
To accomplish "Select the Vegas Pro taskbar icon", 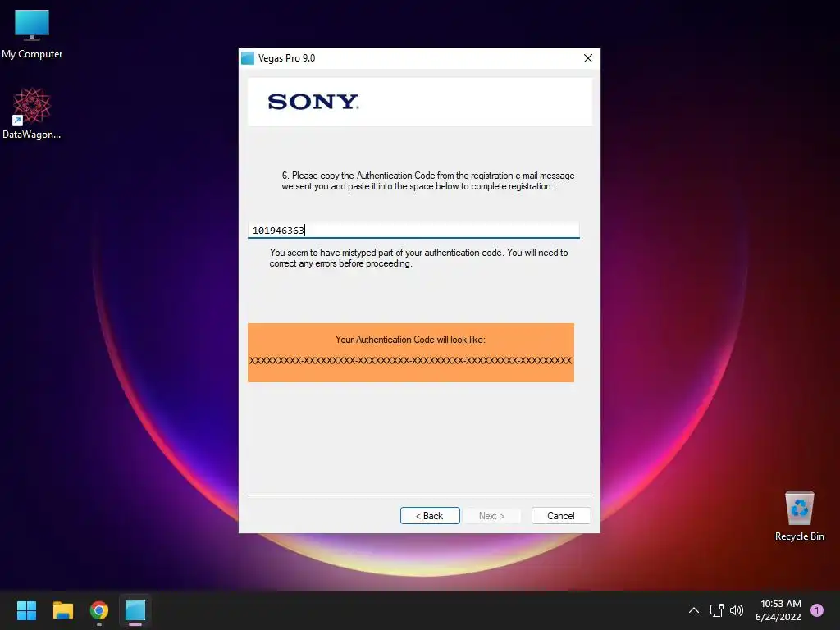I will [x=135, y=610].
